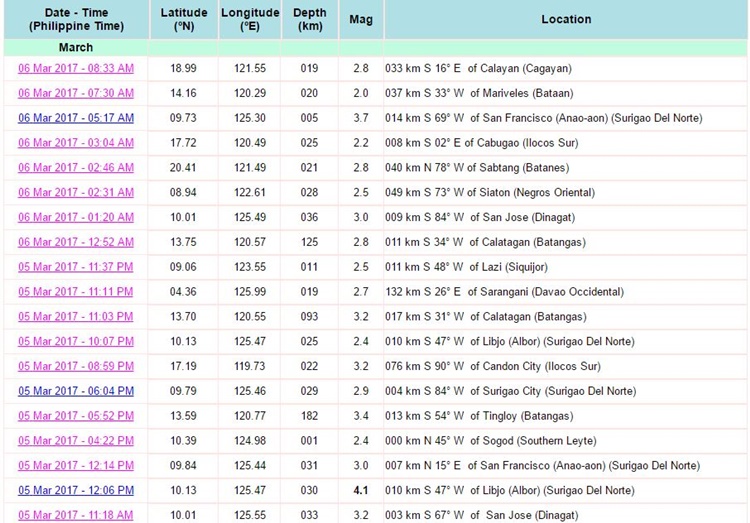This screenshot has height=523, width=750.
Task: Select the 122.61 longitude value
Action: coord(250,193)
